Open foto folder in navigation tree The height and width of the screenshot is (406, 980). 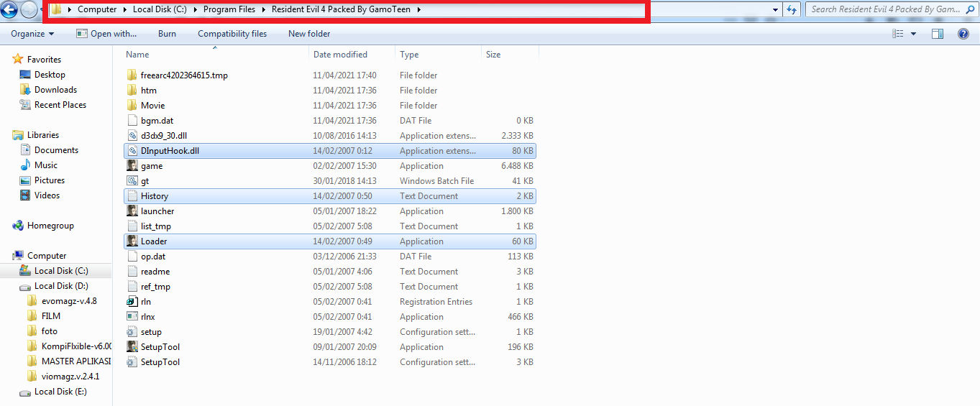(x=50, y=331)
